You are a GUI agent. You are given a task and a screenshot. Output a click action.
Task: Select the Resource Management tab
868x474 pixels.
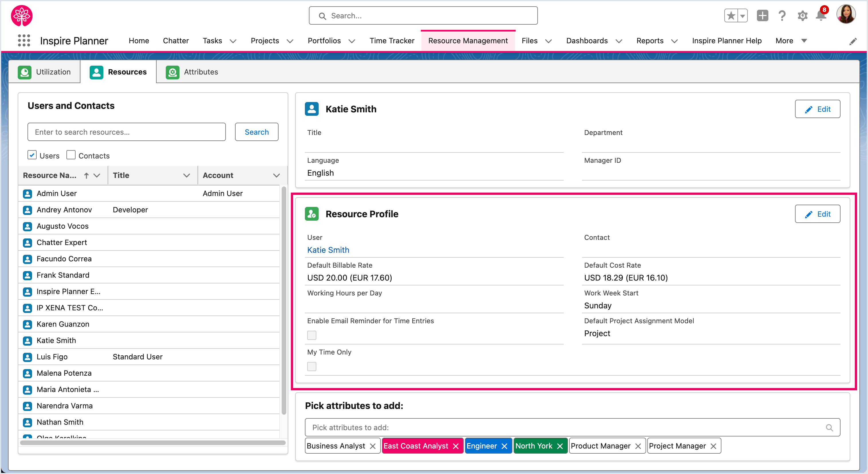[468, 40]
